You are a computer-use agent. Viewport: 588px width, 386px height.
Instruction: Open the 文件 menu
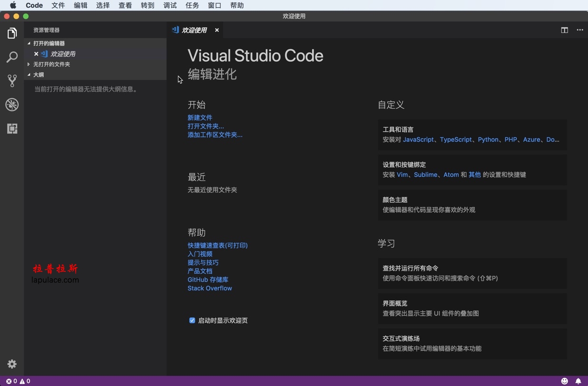[x=58, y=5]
